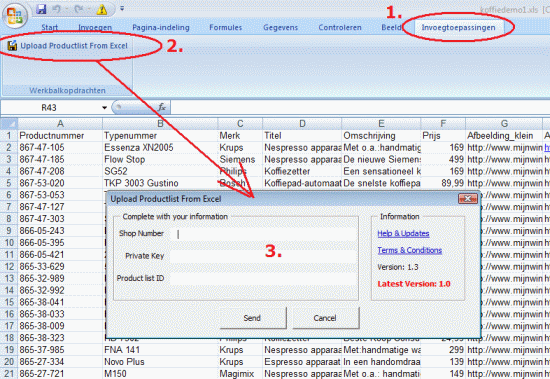Select row 1 header
The width and height of the screenshot is (550, 379).
point(9,135)
